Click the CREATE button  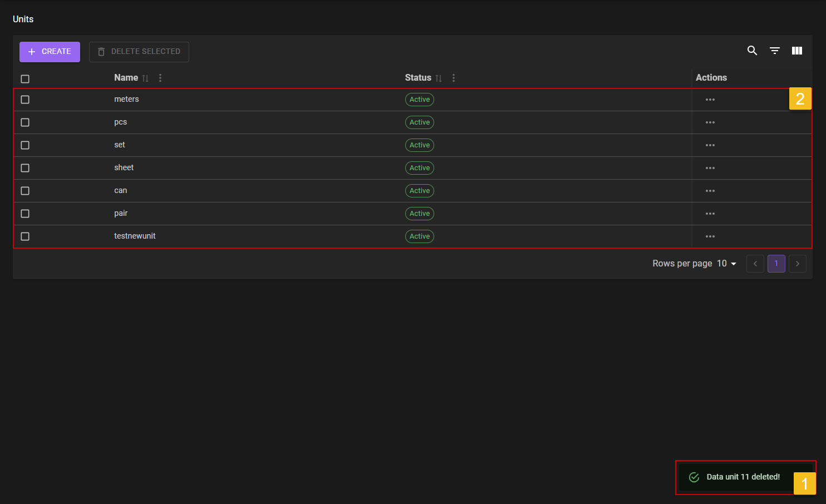coord(50,52)
